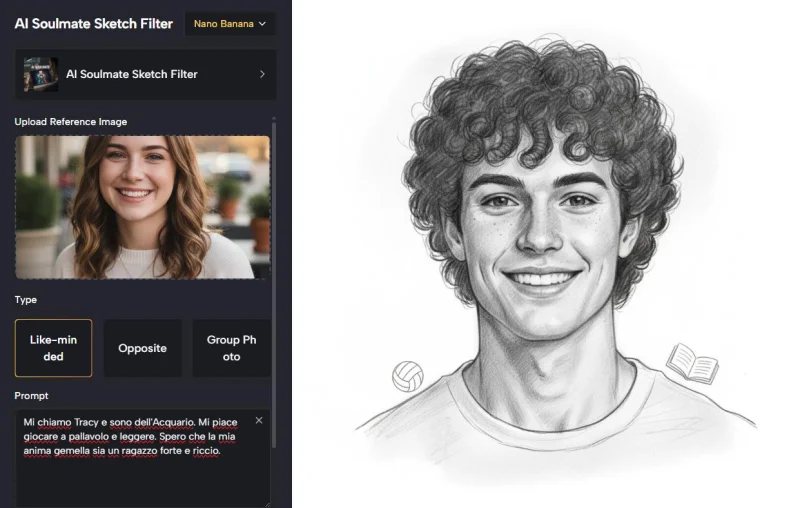This screenshot has height=508, width=800.
Task: Click the open book doodle in sketch
Action: click(692, 364)
